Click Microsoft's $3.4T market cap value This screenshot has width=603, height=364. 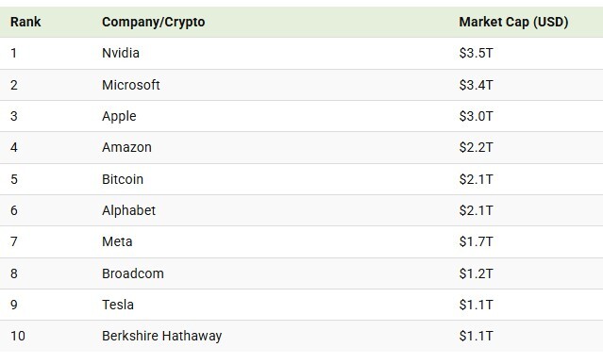476,85
